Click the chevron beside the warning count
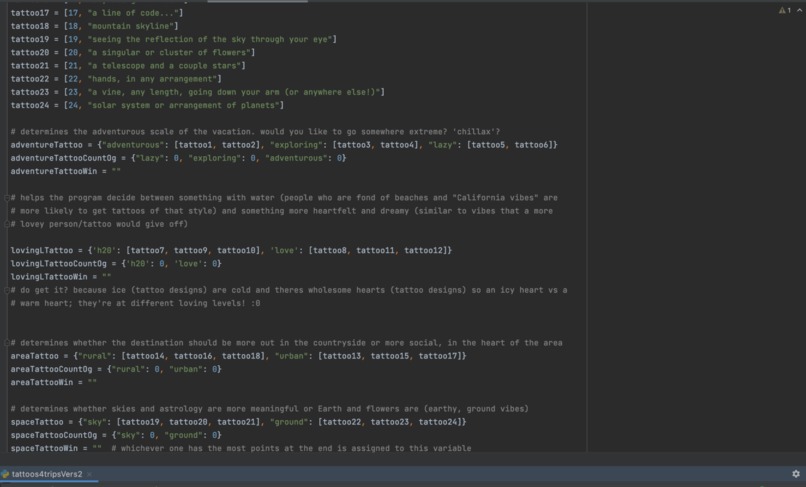The image size is (806, 487). 800,10
